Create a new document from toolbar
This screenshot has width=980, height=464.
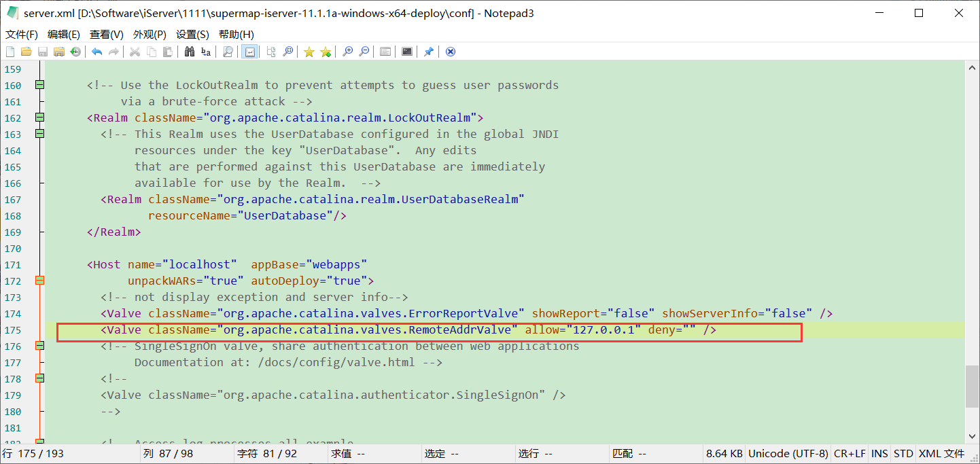[10, 52]
